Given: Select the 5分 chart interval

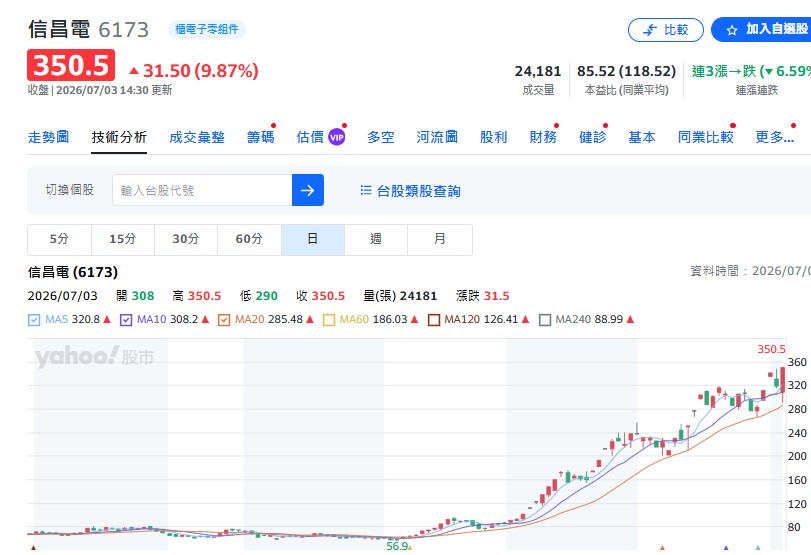Looking at the screenshot, I should 59,239.
